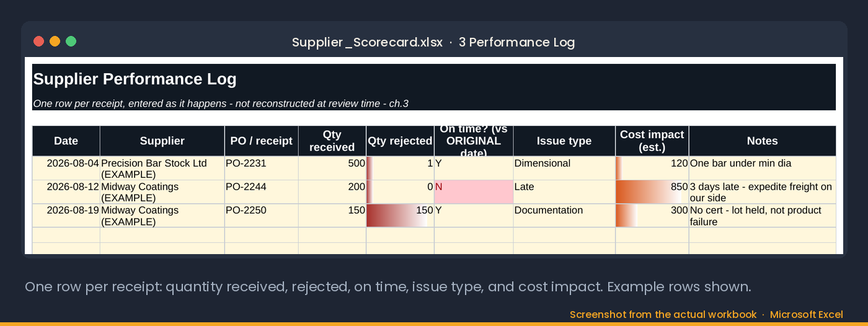
Task: Select the Midway Coatings cell for PO-2244
Action: click(162, 192)
